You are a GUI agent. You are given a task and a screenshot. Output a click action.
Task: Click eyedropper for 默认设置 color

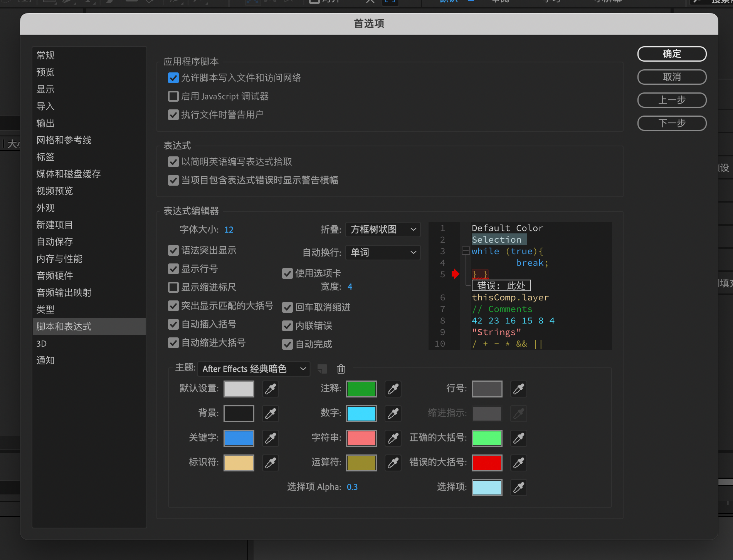(x=271, y=389)
